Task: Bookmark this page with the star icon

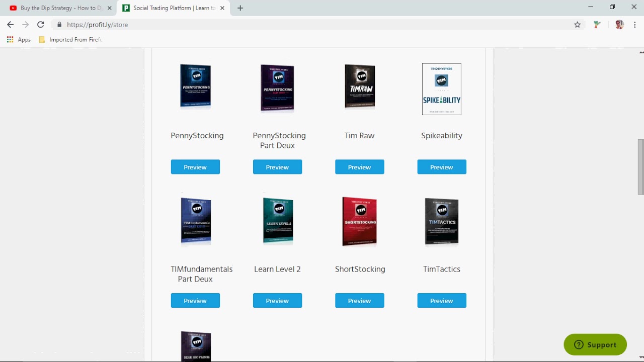Action: [x=578, y=25]
